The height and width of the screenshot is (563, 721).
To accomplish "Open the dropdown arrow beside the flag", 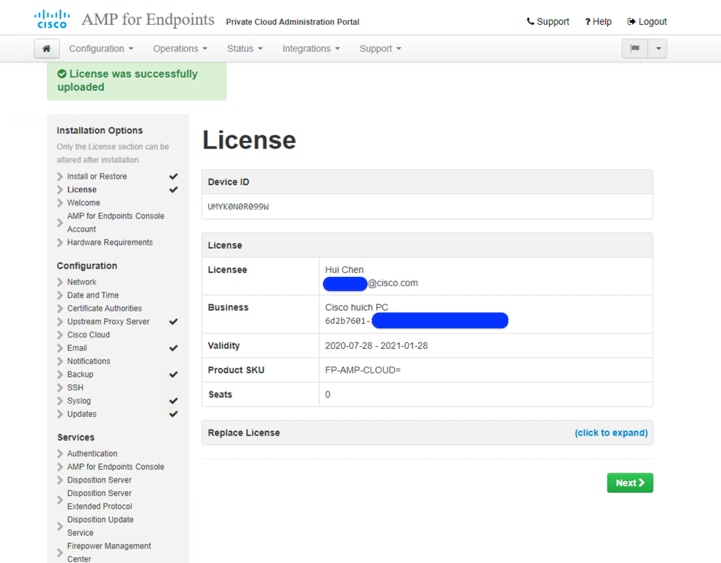I will [x=658, y=49].
